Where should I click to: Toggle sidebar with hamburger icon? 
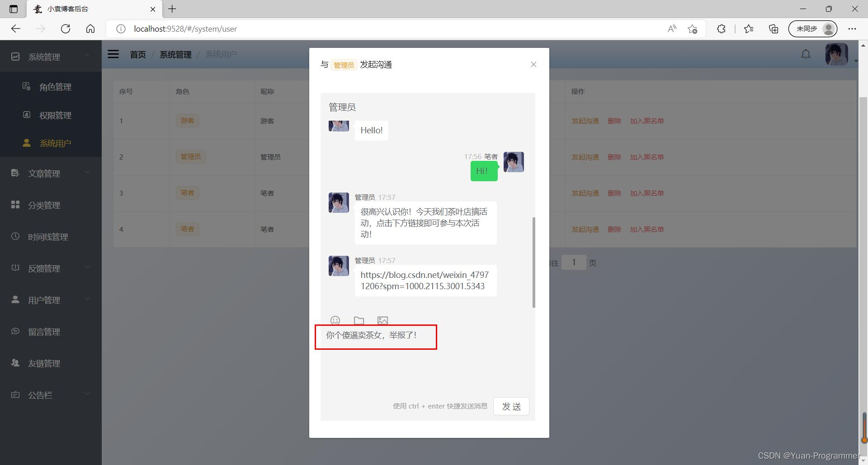113,54
